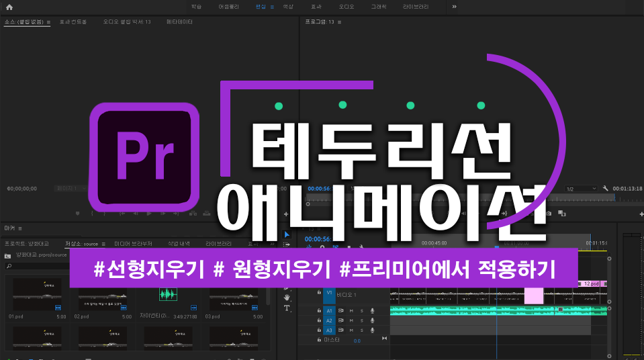This screenshot has width=644, height=360.
Task: Switch to the 색상 workspace
Action: coord(288,7)
